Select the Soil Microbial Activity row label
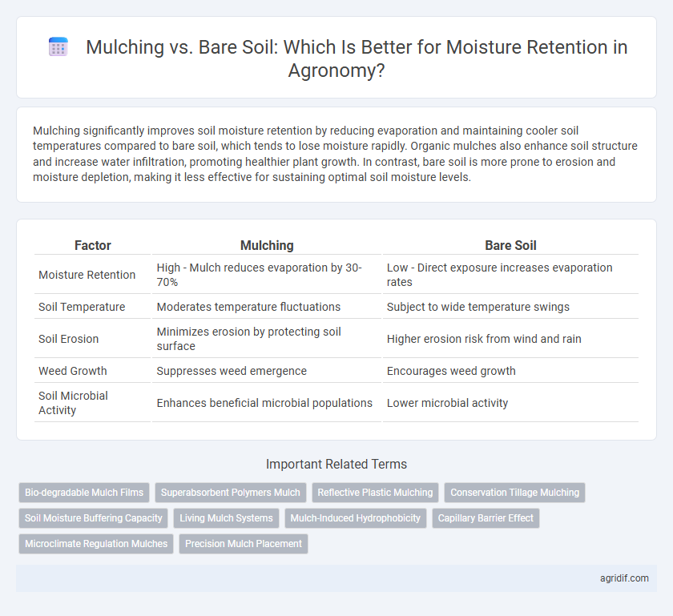The width and height of the screenshot is (673, 616). pyautogui.click(x=74, y=403)
